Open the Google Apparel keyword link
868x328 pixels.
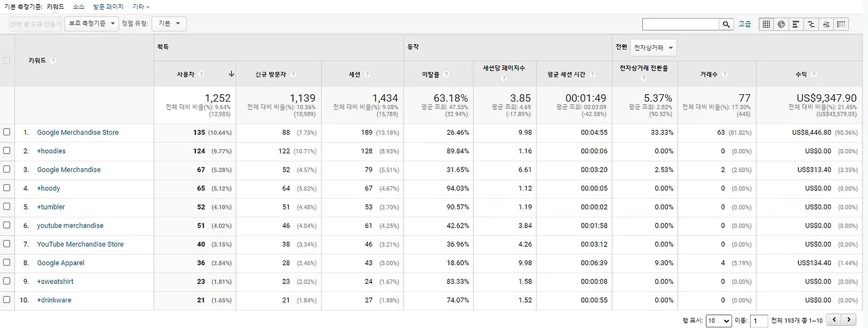(60, 262)
